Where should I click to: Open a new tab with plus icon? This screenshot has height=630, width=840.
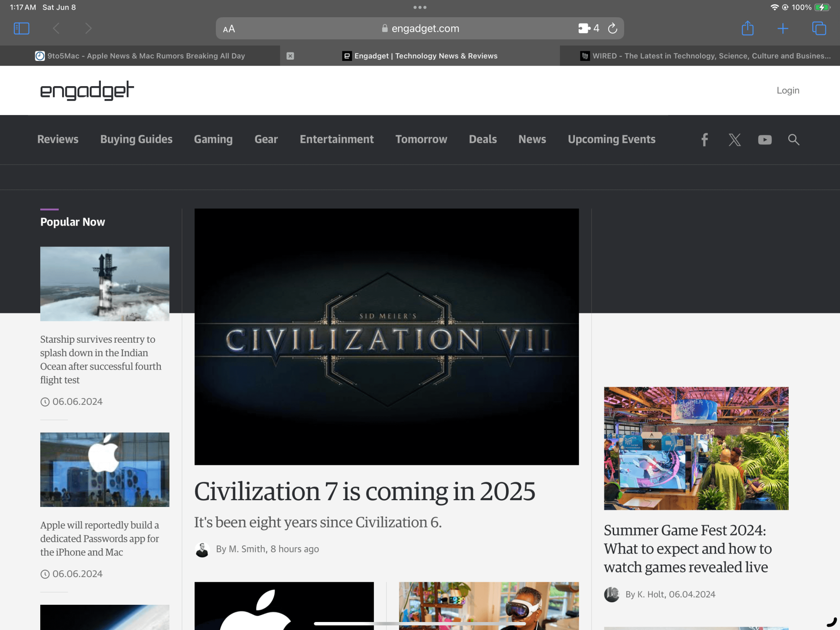coord(782,29)
